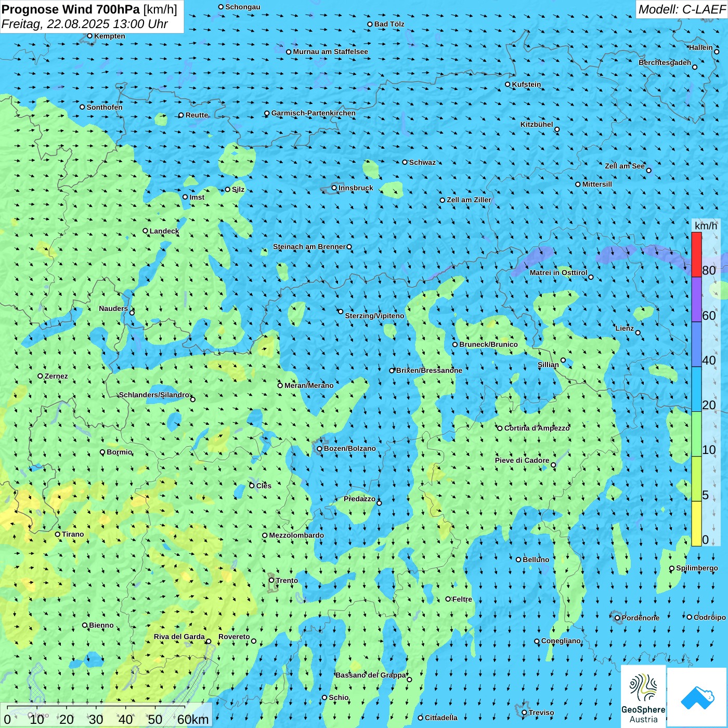Click the 'Bassano del Grappa' label
The width and height of the screenshot is (728, 728).
coord(371,675)
